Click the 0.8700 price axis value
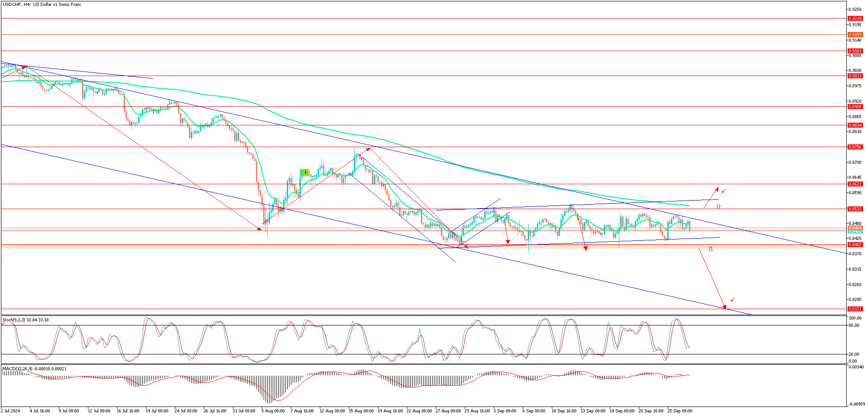 pyautogui.click(x=855, y=162)
